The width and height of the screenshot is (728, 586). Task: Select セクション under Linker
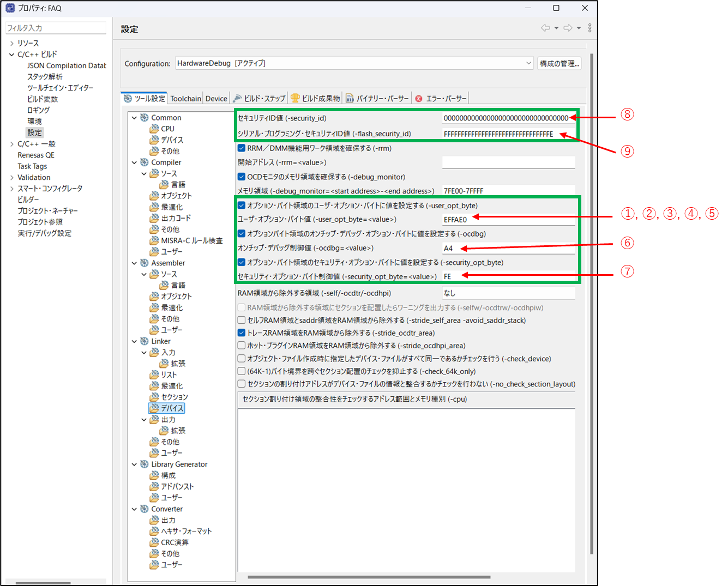(175, 397)
